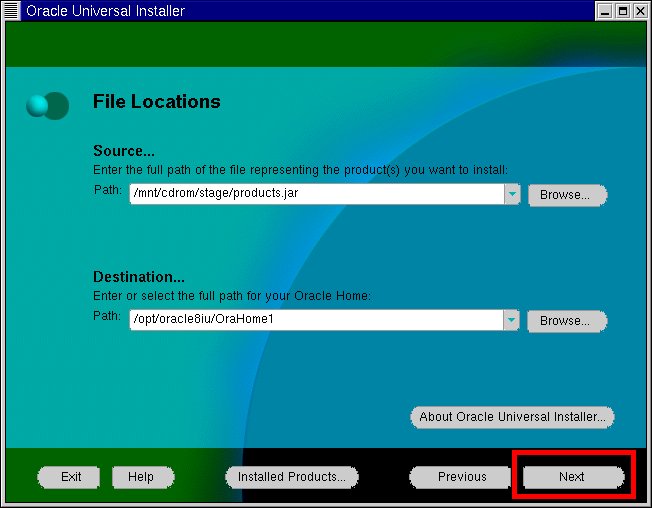Click Browse button next to Destination path
Viewport: 652px width, 508px height.
(x=567, y=321)
